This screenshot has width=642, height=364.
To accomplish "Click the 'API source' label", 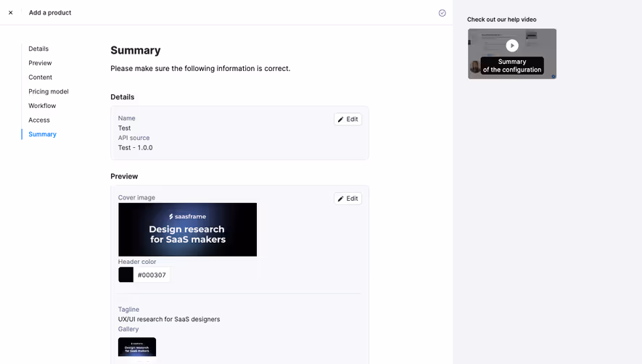I will coord(134,138).
